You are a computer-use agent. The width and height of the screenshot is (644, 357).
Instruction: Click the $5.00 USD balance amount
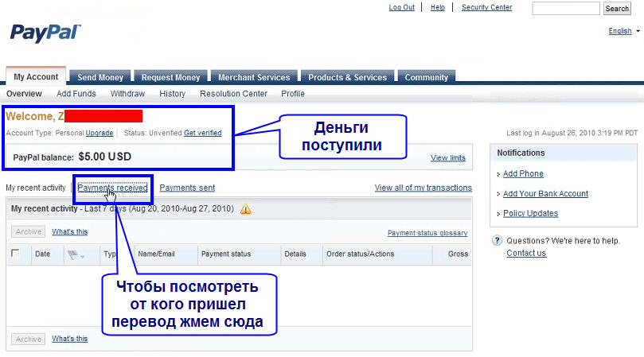(105, 157)
